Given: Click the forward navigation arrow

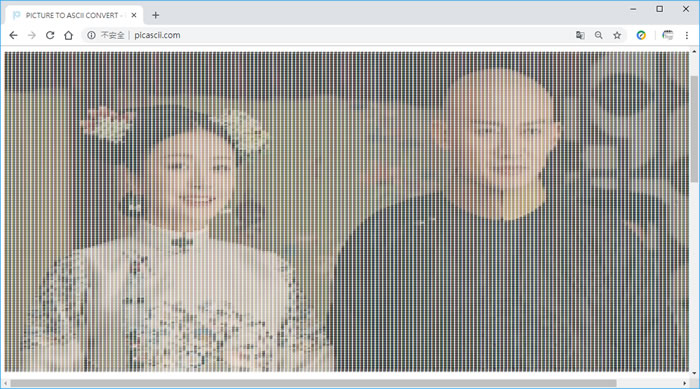Looking at the screenshot, I should (32, 35).
